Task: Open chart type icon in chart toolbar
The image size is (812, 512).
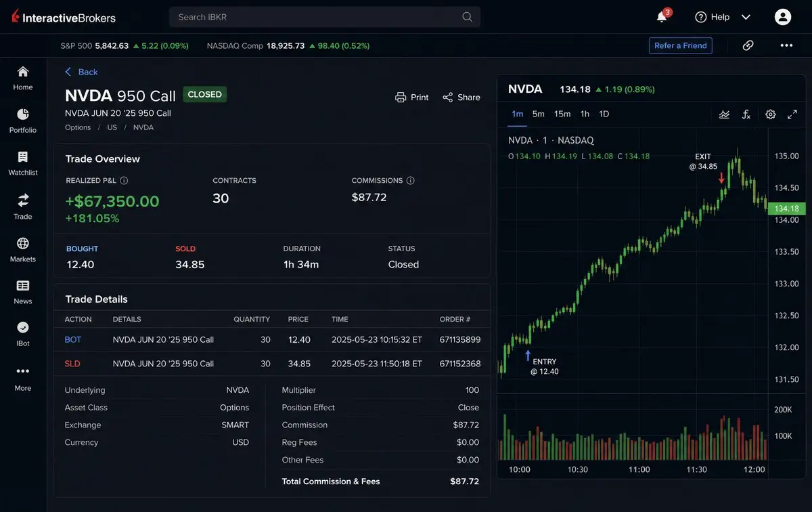Action: point(725,114)
